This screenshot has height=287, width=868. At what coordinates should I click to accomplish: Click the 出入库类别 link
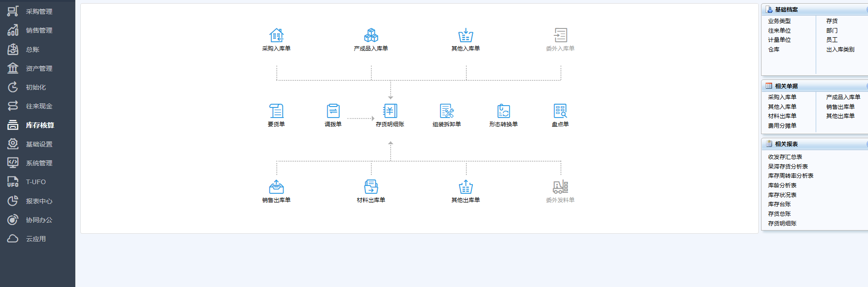840,50
